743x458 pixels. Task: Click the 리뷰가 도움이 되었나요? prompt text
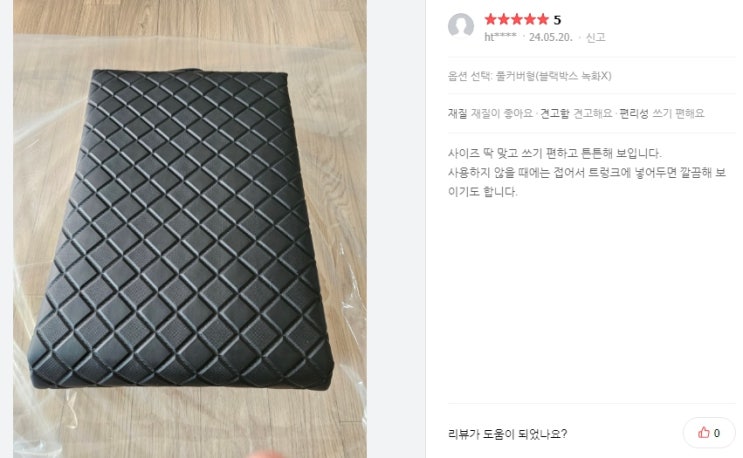point(507,434)
